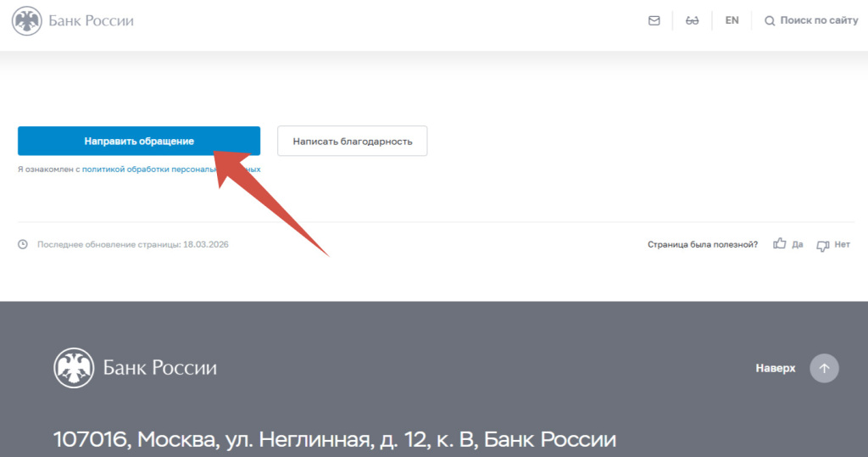
Task: Click the Неглинная street address text in footer
Action: point(334,440)
